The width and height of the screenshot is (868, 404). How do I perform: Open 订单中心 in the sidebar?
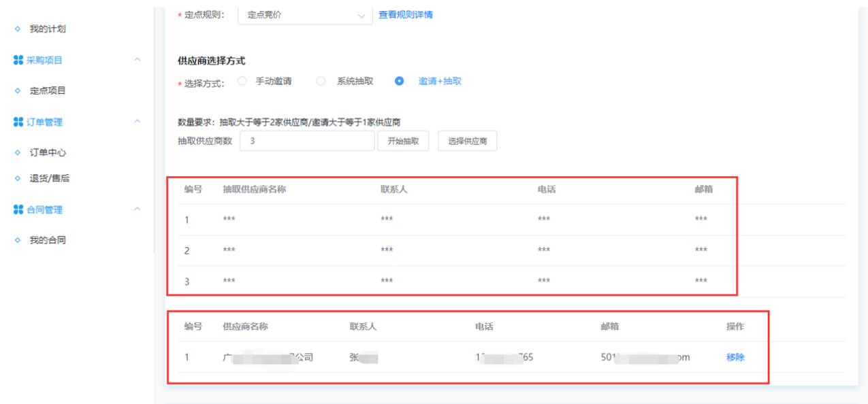tap(48, 152)
